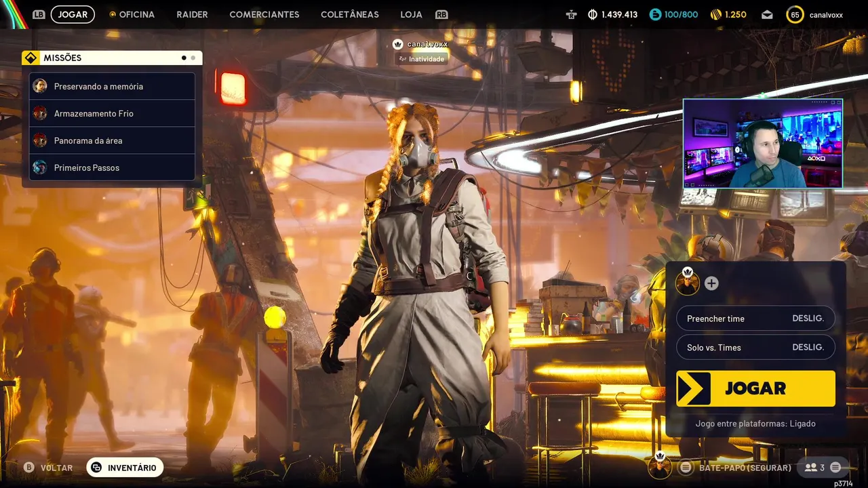868x488 pixels.
Task: Open the mission Preservando a memória
Action: point(112,86)
